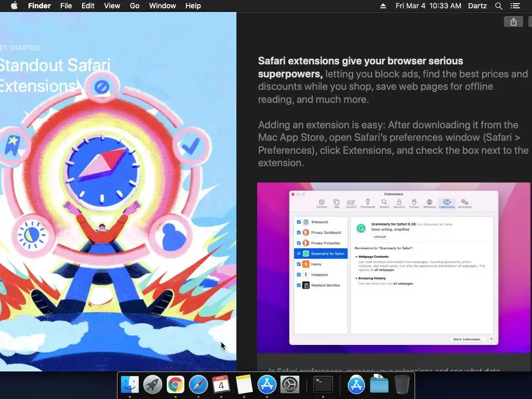This screenshot has width=532, height=399.
Task: Open the View menu
Action: (112, 6)
